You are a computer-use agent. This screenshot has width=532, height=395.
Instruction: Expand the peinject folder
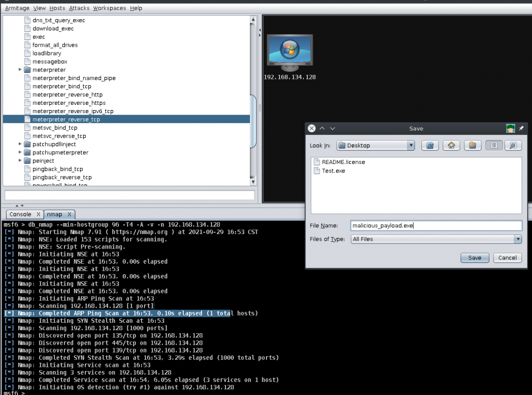pyautogui.click(x=20, y=160)
